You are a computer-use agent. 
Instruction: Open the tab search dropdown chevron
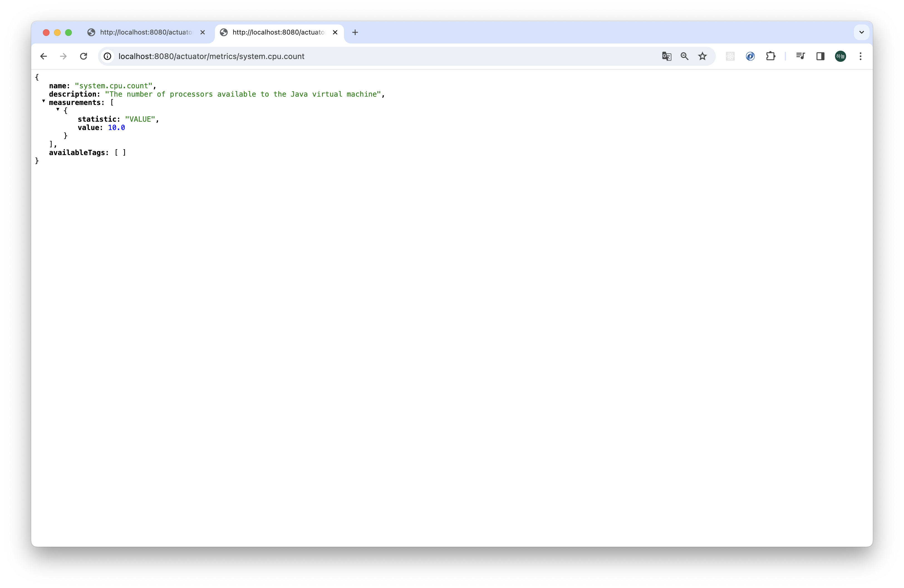tap(861, 32)
